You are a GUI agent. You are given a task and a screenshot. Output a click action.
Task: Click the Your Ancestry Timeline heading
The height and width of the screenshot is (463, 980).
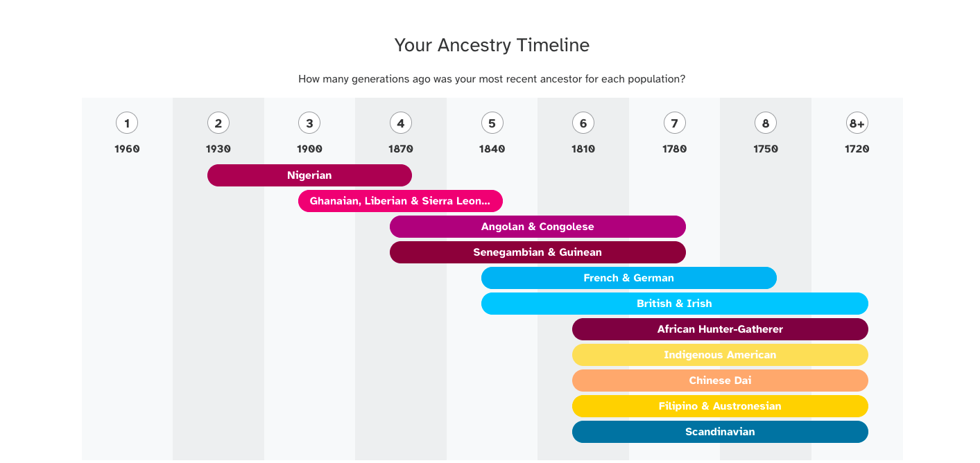pos(492,46)
